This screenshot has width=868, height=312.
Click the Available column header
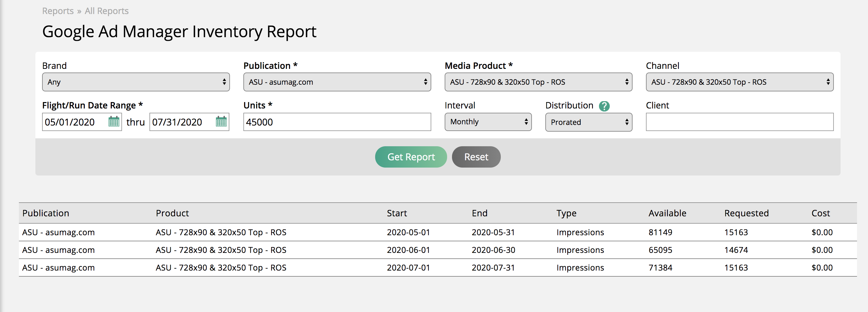[x=667, y=213]
